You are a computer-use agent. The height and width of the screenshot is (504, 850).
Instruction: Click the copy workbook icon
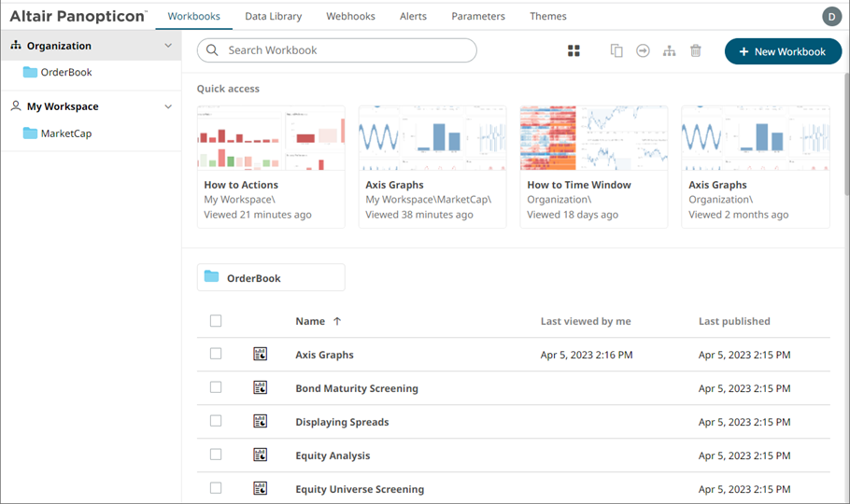[616, 51]
